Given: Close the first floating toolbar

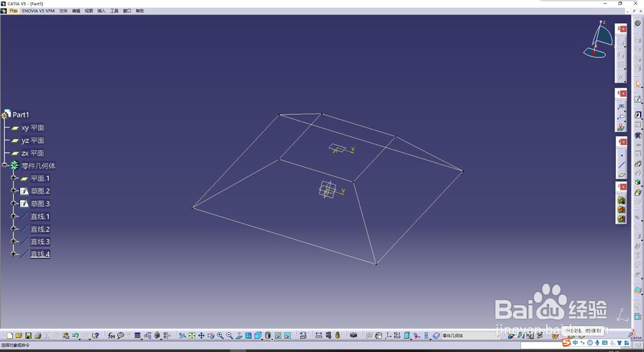Looking at the screenshot, I should (623, 29).
